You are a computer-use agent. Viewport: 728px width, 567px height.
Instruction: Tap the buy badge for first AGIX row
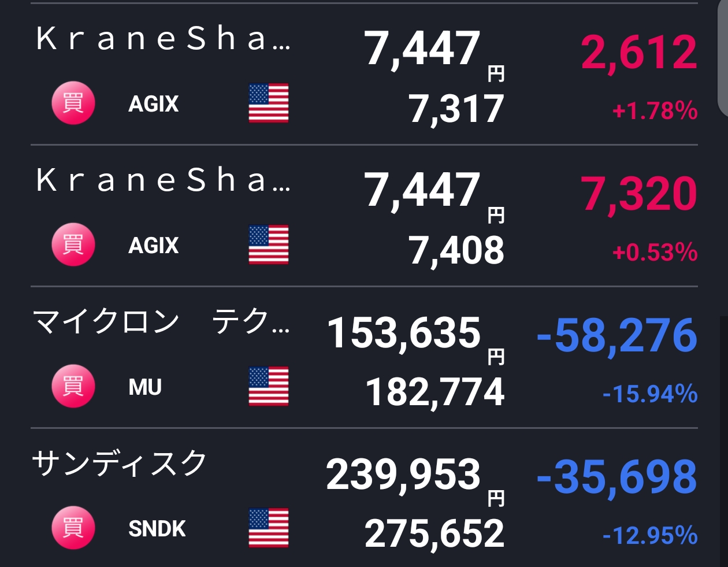coord(73,103)
